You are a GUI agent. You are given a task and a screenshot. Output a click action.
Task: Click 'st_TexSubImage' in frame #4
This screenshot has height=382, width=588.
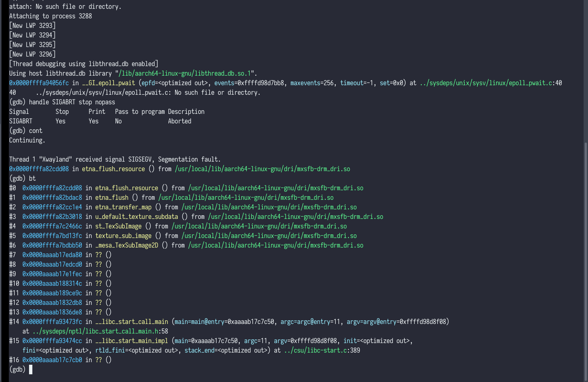[118, 226]
